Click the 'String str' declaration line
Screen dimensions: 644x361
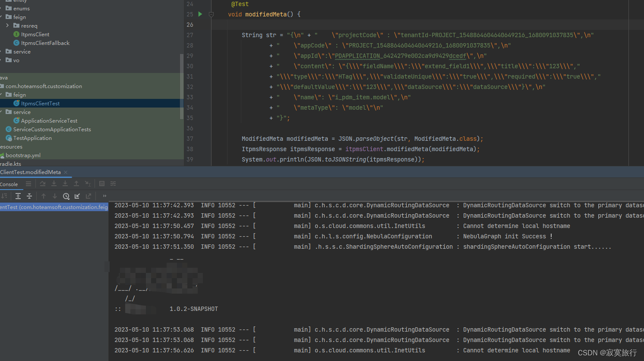(417, 35)
